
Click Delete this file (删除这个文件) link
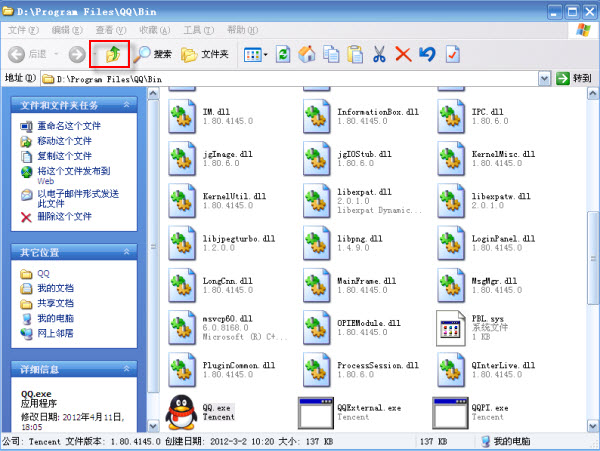[64, 217]
